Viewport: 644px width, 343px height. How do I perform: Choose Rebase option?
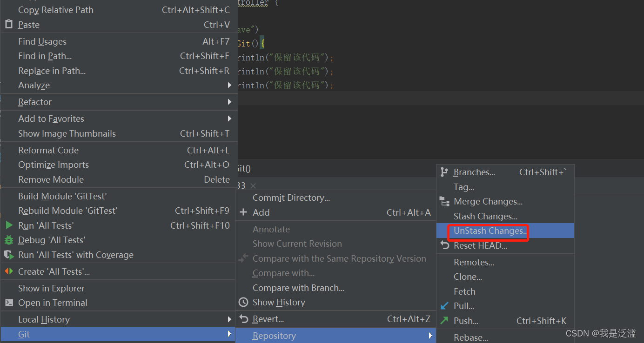tap(505, 337)
